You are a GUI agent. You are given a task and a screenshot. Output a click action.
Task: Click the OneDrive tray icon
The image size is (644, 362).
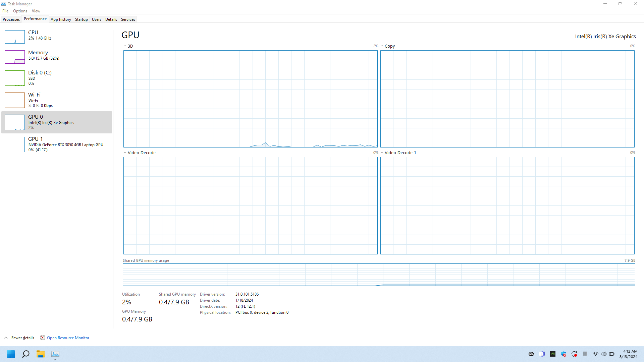pyautogui.click(x=531, y=354)
